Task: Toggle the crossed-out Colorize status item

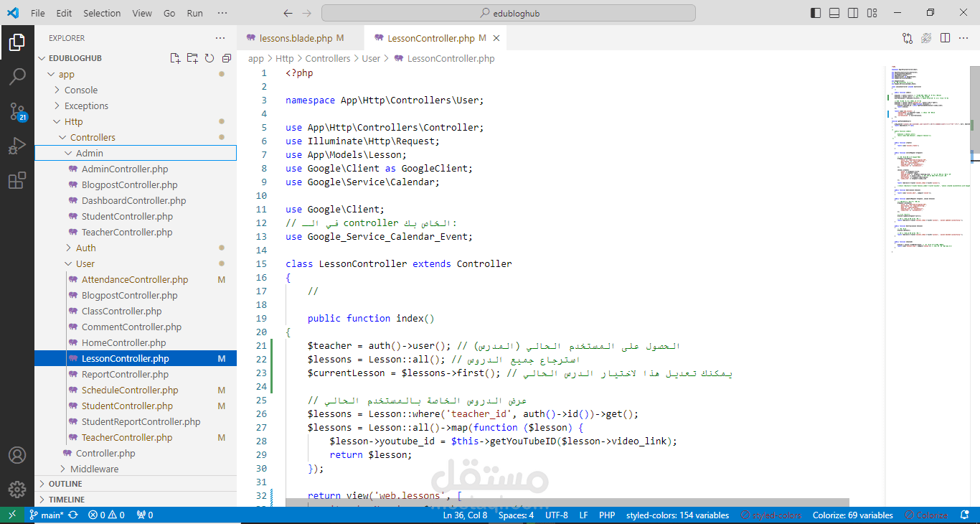Action: pos(926,515)
